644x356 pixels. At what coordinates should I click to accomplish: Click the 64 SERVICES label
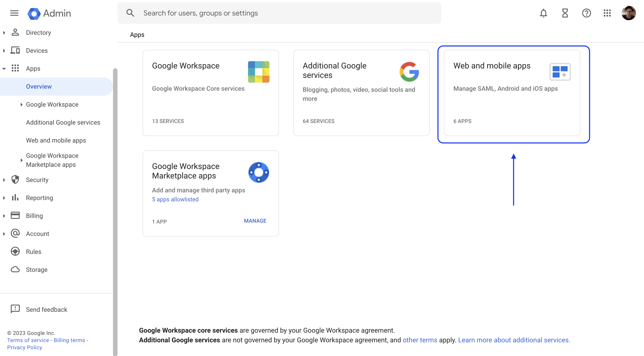(x=318, y=121)
